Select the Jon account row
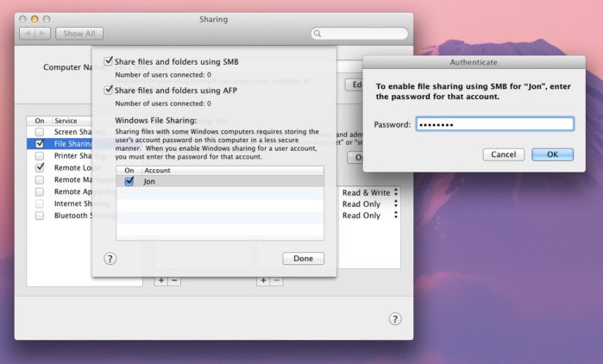The image size is (603, 364). (x=220, y=181)
